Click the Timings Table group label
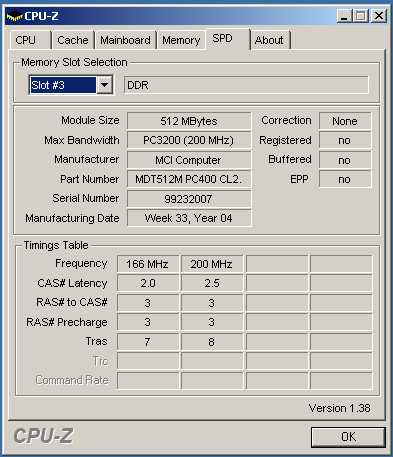Screen dimensions: 393x457 click(x=56, y=245)
